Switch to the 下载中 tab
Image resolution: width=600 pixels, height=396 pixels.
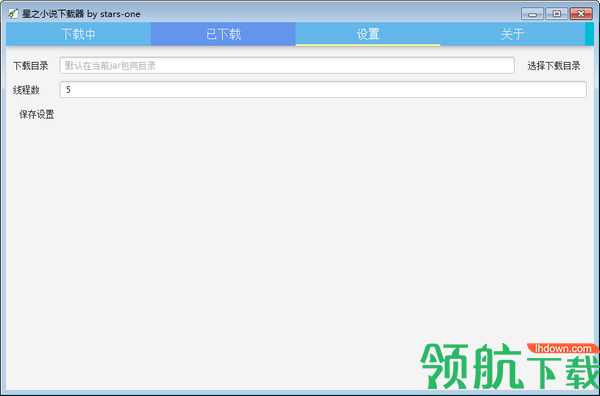pos(78,34)
